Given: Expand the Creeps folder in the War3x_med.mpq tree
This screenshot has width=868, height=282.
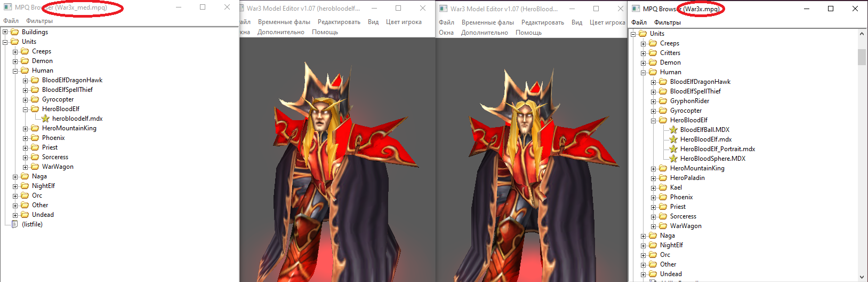Looking at the screenshot, I should pyautogui.click(x=15, y=52).
